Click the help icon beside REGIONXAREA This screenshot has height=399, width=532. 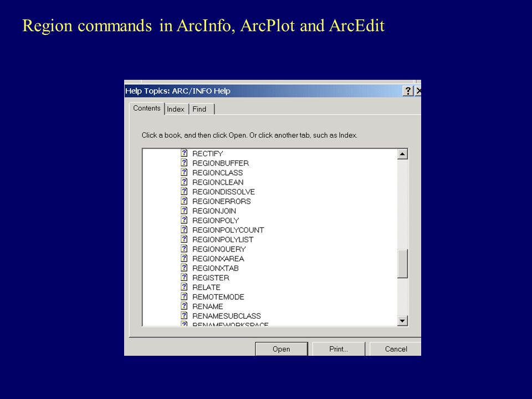184,258
